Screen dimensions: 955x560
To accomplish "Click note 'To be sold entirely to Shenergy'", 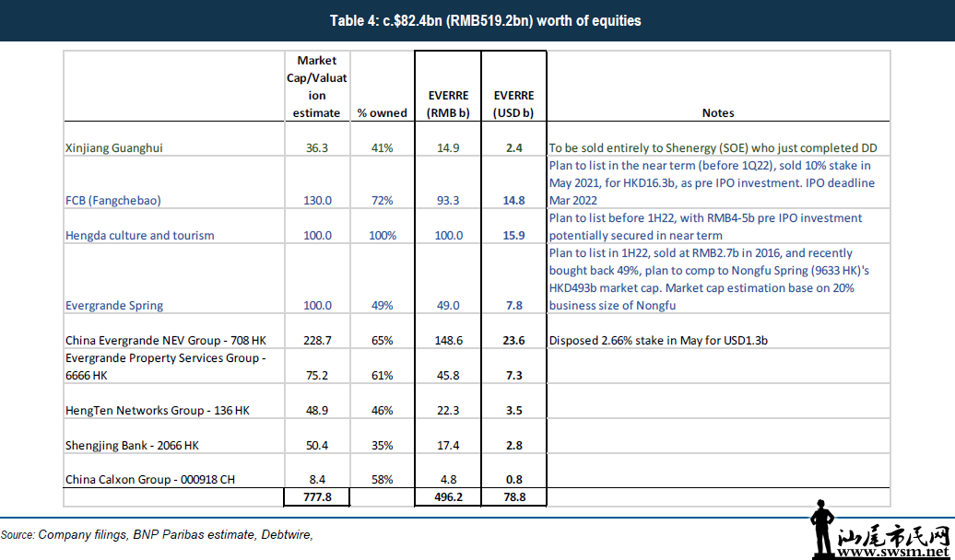I will [x=713, y=148].
